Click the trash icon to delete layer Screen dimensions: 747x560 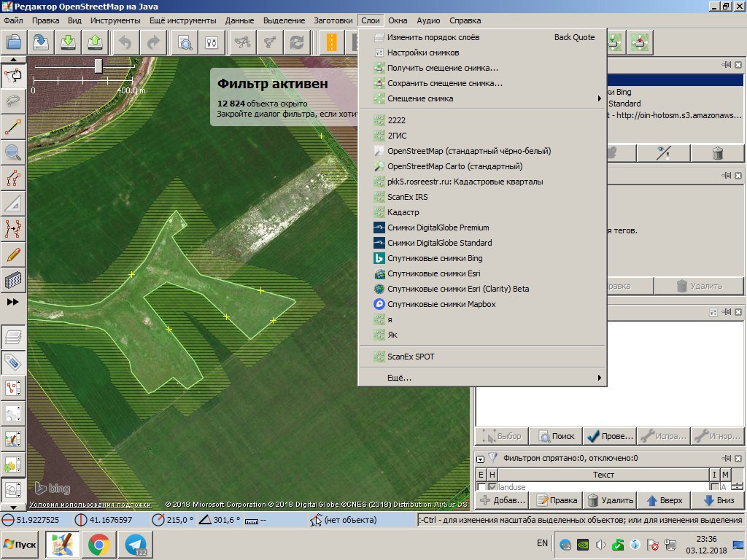(718, 153)
